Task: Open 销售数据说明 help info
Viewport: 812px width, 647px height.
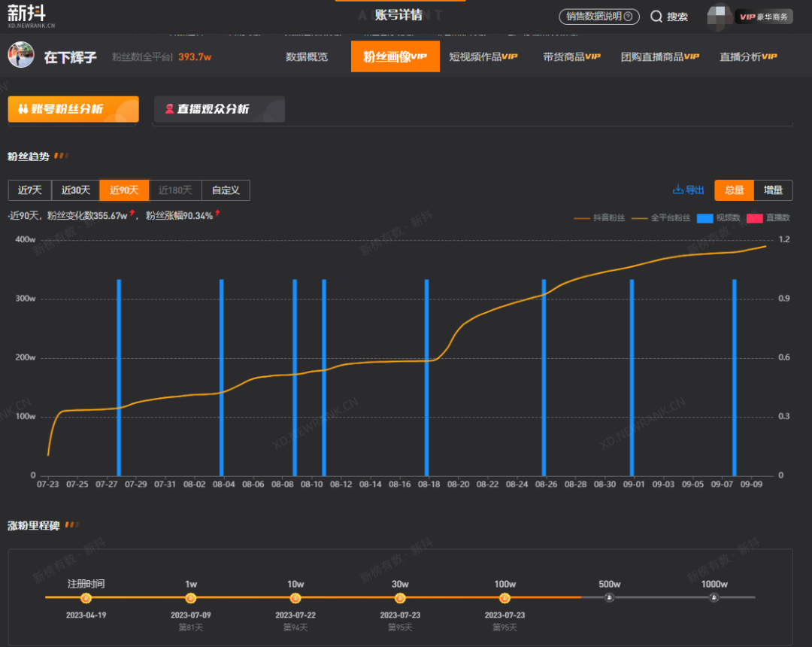Action: click(x=599, y=17)
